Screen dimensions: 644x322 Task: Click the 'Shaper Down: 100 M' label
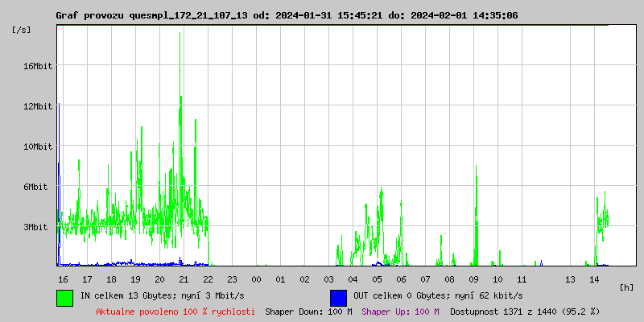(x=308, y=312)
